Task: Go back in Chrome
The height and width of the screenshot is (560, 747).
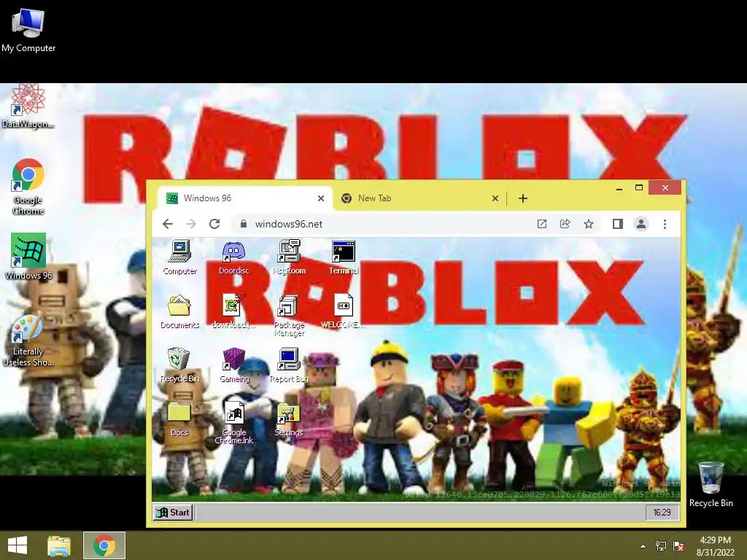Action: (168, 224)
